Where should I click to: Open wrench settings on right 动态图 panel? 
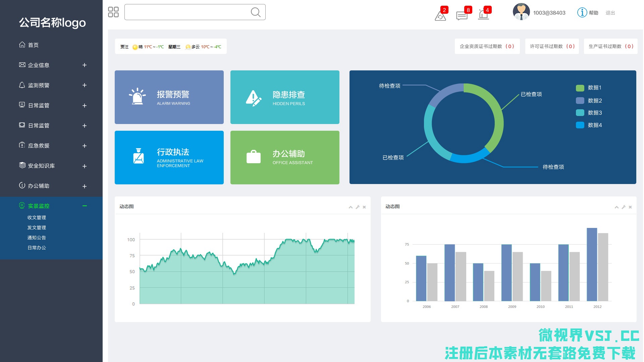(x=624, y=207)
